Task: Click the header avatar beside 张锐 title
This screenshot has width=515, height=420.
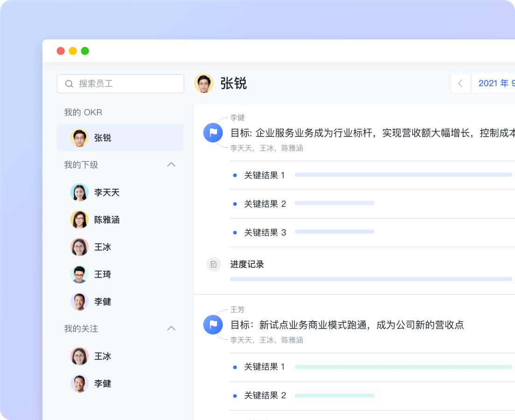Action: coord(204,84)
